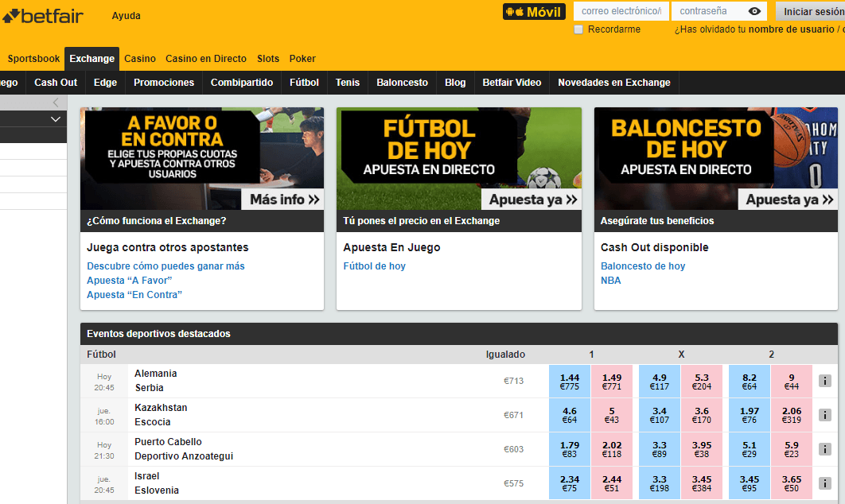Open Edge menu item

tap(105, 83)
